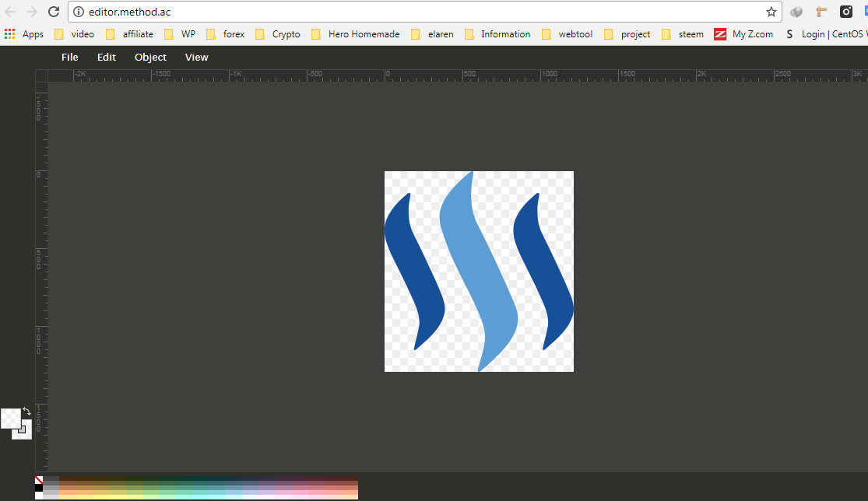This screenshot has width=868, height=501.
Task: Swap fill and stroke colors arrow
Action: (x=26, y=412)
